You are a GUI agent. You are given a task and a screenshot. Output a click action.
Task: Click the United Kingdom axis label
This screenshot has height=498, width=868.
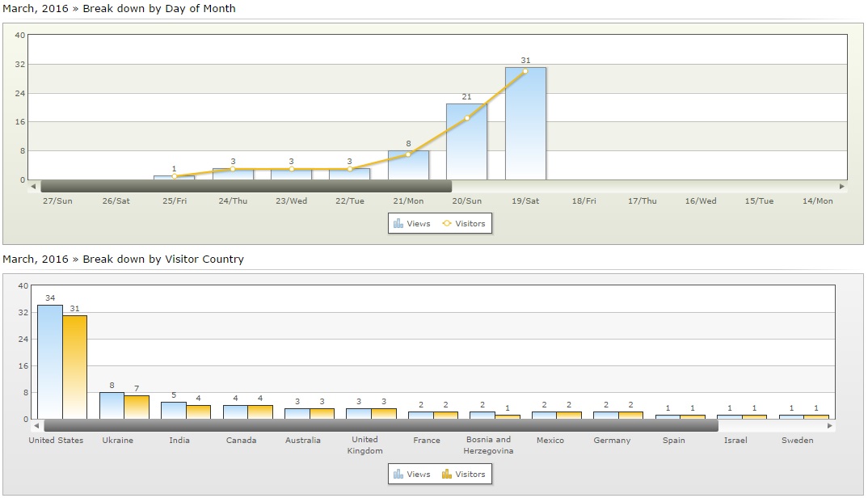coord(364,445)
